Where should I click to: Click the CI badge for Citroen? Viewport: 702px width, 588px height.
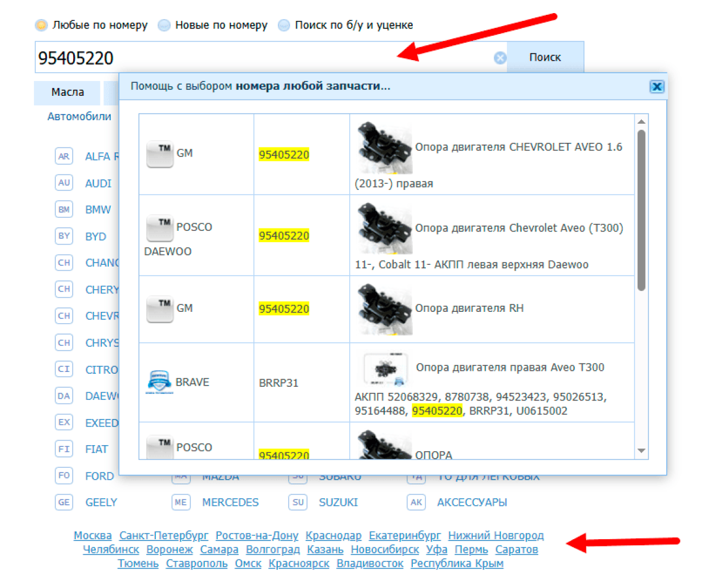coord(64,369)
